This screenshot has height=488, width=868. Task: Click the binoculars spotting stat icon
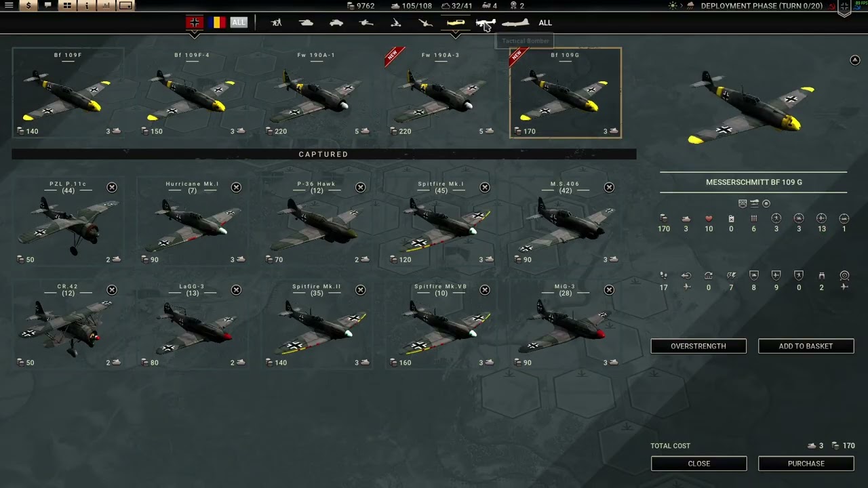(x=822, y=276)
